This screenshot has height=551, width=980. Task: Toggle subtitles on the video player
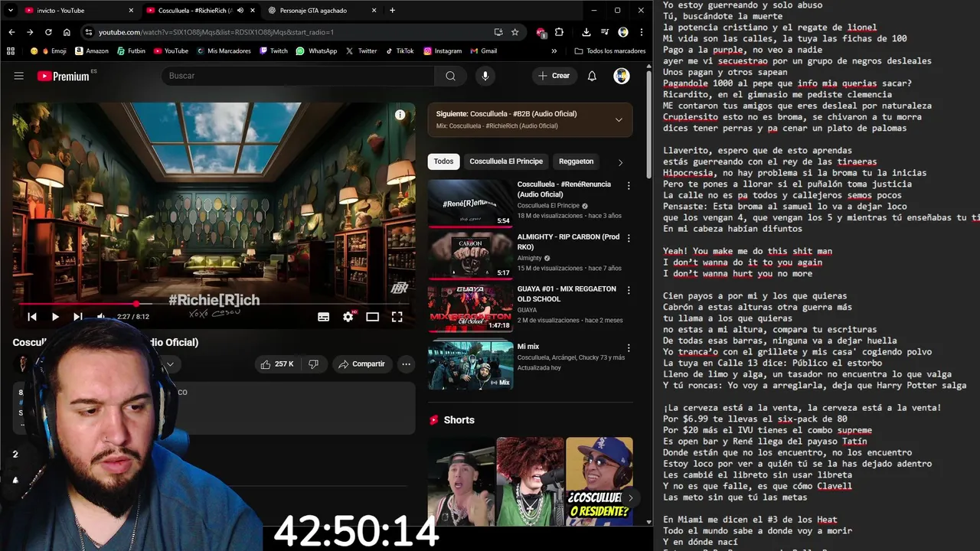pos(324,317)
